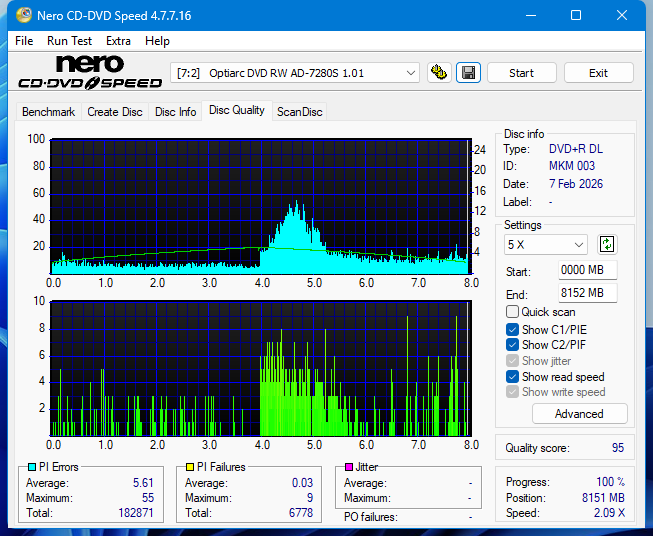Click the refresh speed icon in Settings
The width and height of the screenshot is (653, 536).
[607, 244]
